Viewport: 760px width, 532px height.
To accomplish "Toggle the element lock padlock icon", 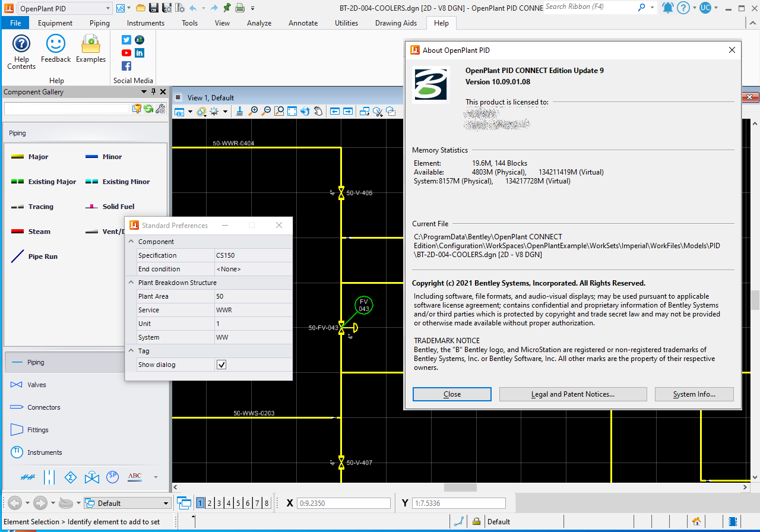I will coord(476,521).
